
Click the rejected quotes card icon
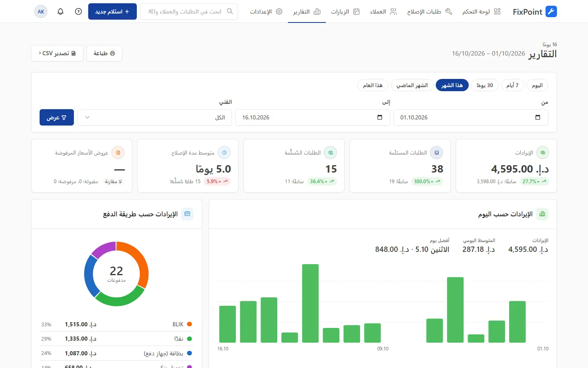[x=118, y=153]
